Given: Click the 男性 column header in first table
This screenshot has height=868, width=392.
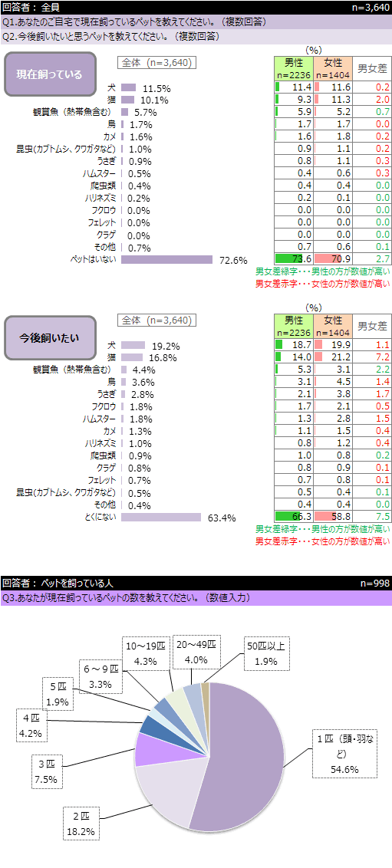Looking at the screenshot, I should click(294, 69).
